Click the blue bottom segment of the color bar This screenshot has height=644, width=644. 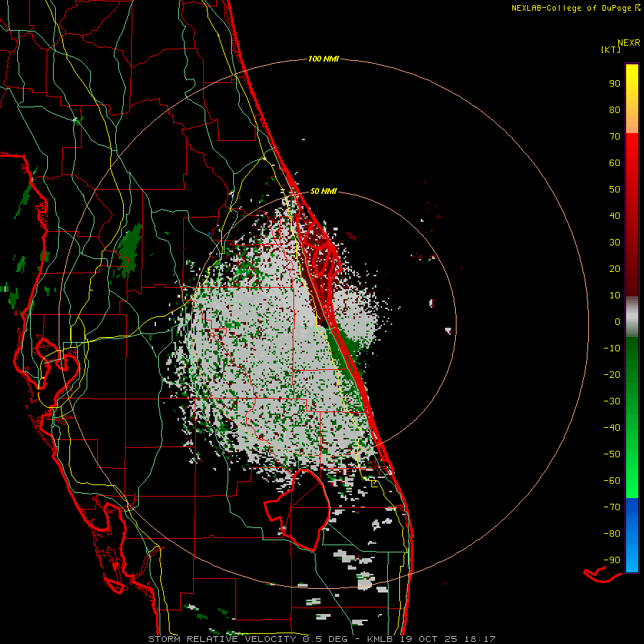click(x=632, y=535)
